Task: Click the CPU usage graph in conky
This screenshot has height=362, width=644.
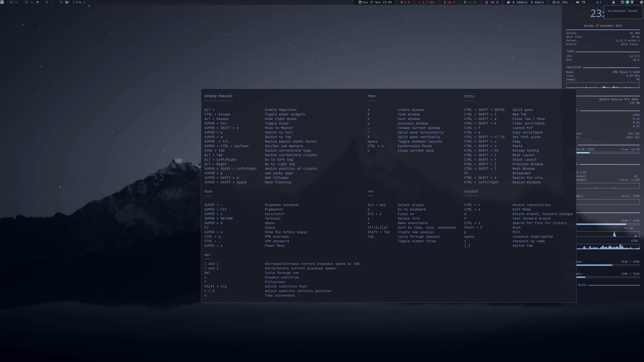Action: 603,85
